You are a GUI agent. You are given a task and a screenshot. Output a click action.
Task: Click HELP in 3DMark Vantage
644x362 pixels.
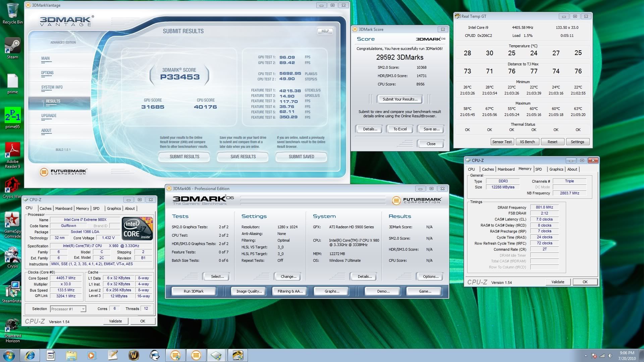click(325, 31)
